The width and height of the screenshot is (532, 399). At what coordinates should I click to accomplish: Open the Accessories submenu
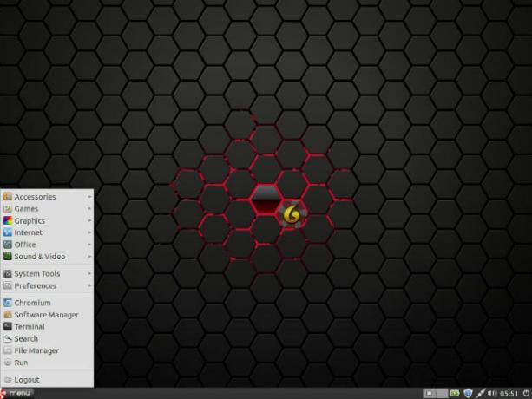(47, 197)
